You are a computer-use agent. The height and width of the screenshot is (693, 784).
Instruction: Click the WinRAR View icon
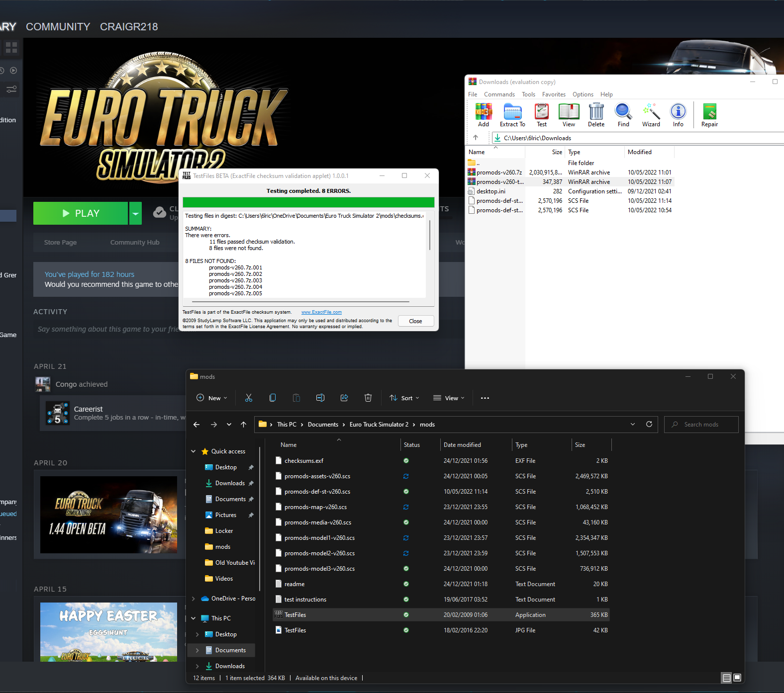coord(569,115)
